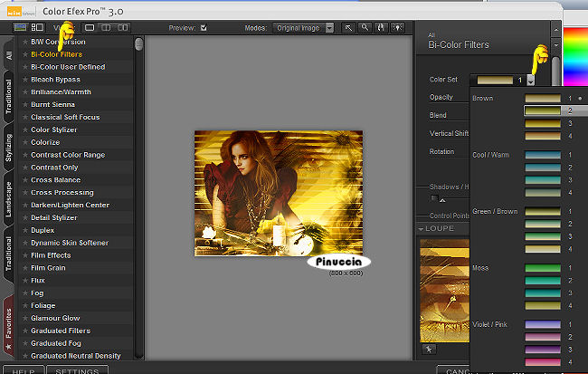Click the pin icon below the loupe

click(429, 350)
